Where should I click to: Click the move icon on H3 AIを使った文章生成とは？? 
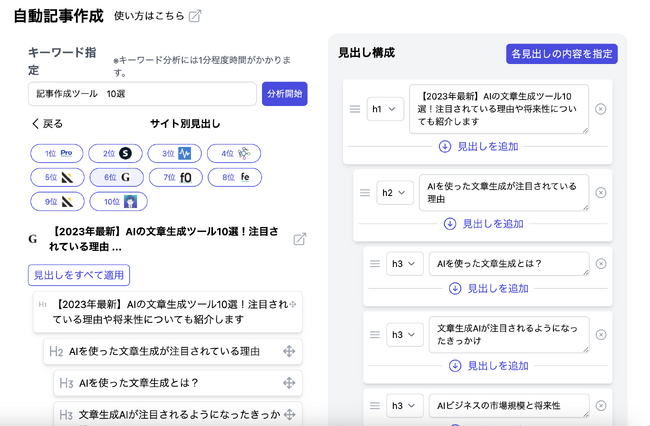[x=288, y=382]
